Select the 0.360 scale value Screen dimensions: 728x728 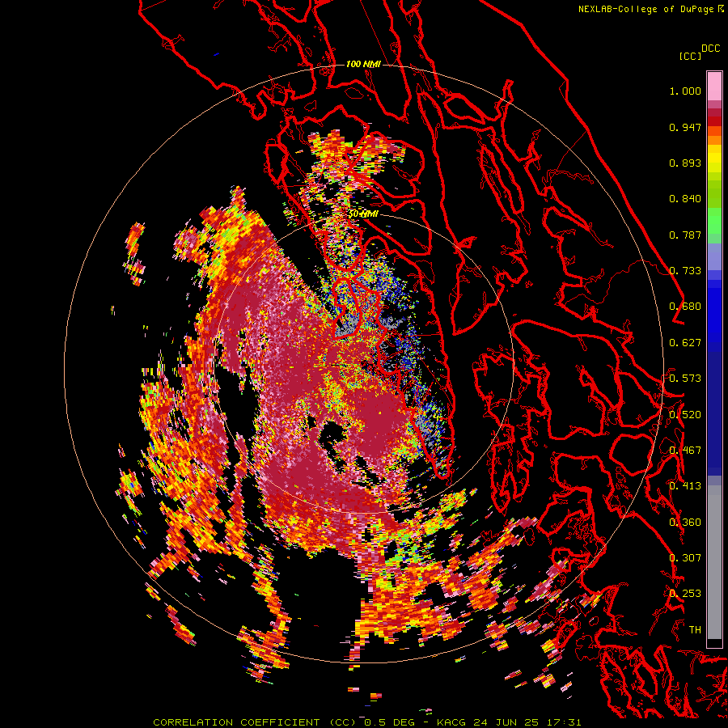pos(685,523)
